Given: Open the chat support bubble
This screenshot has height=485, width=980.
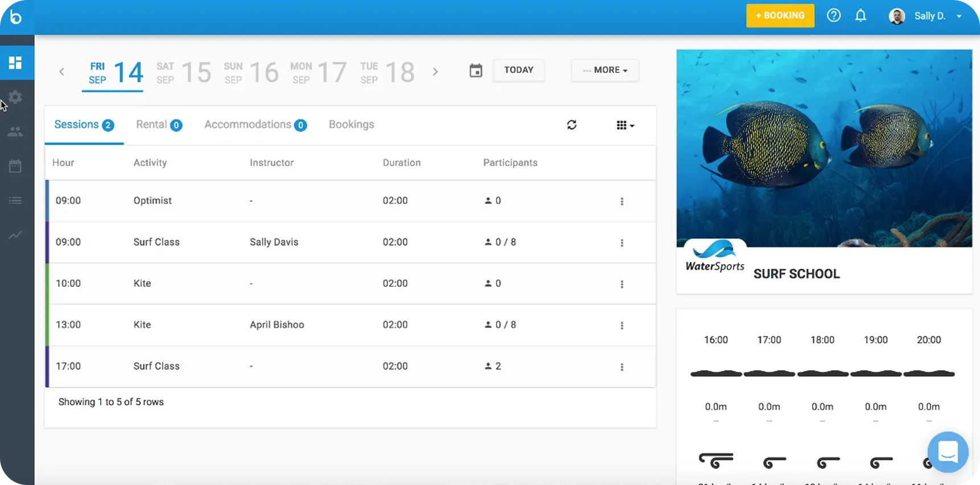Looking at the screenshot, I should (948, 452).
